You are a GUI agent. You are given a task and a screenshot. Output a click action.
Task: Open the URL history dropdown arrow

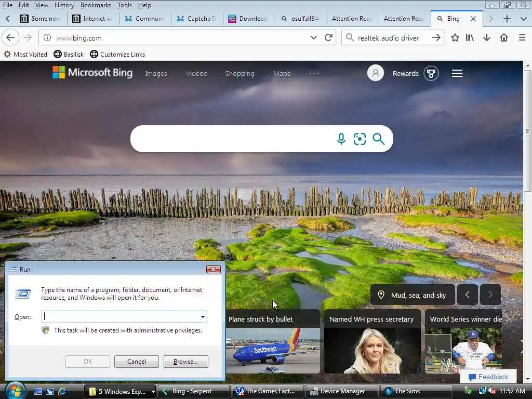tap(313, 37)
